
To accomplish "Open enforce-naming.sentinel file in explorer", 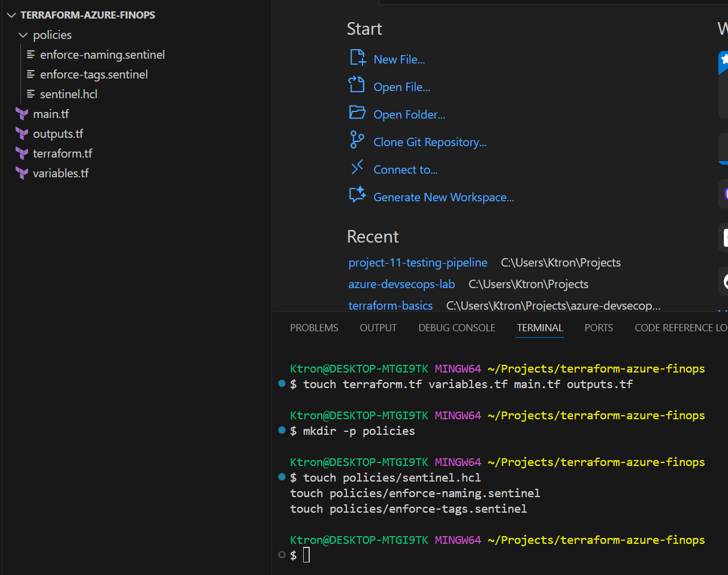I will click(x=102, y=55).
